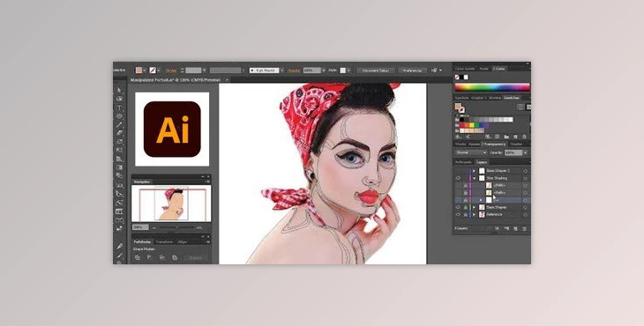Switch to Symbols tab
Image resolution: width=644 pixels, height=326 pixels.
point(461,98)
